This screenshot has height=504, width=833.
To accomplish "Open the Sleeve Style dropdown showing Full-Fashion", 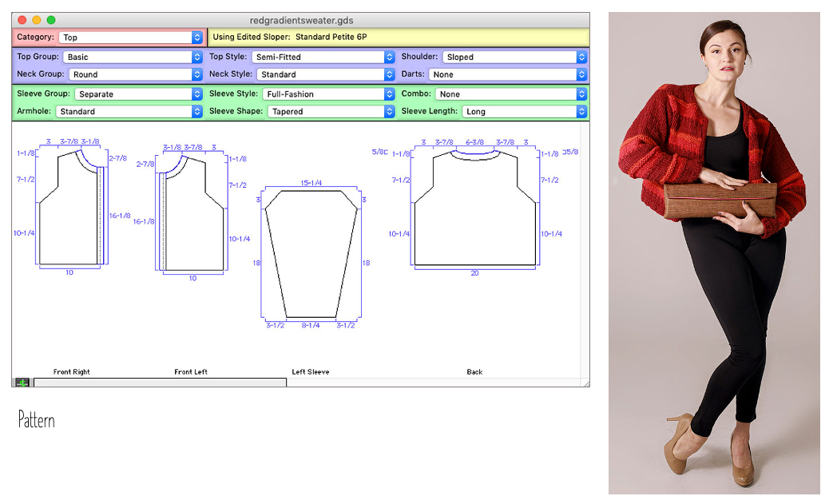I will tap(328, 94).
